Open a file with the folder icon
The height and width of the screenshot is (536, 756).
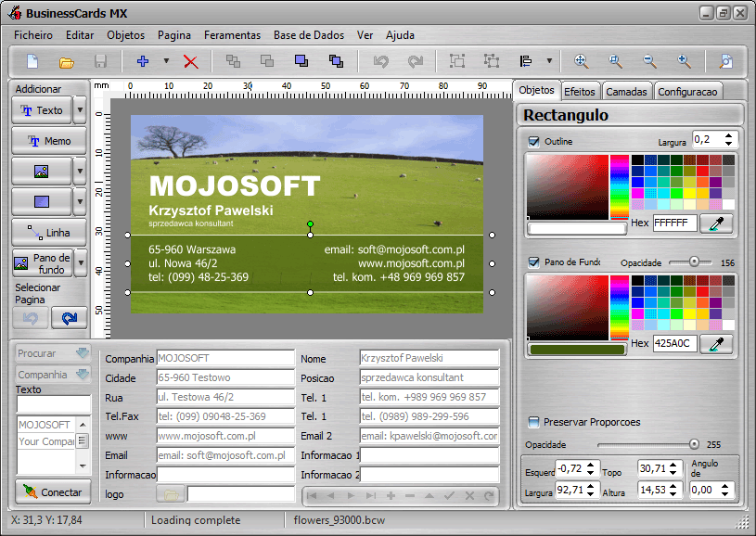67,62
